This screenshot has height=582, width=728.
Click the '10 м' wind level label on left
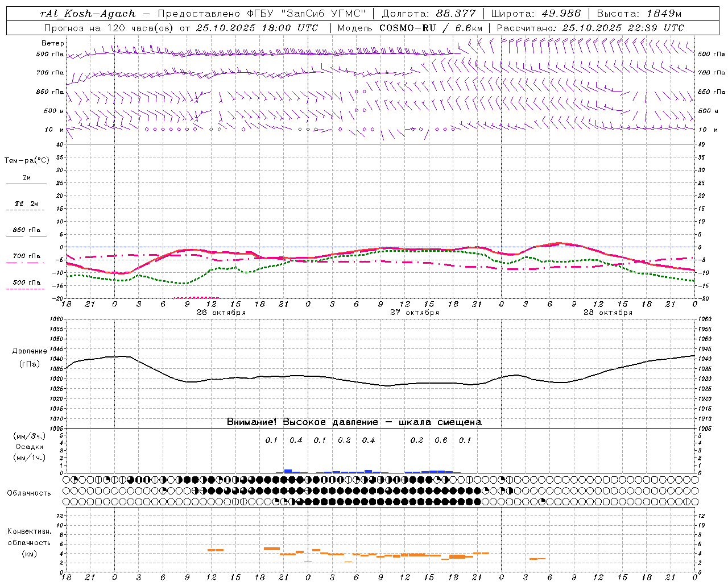point(55,130)
